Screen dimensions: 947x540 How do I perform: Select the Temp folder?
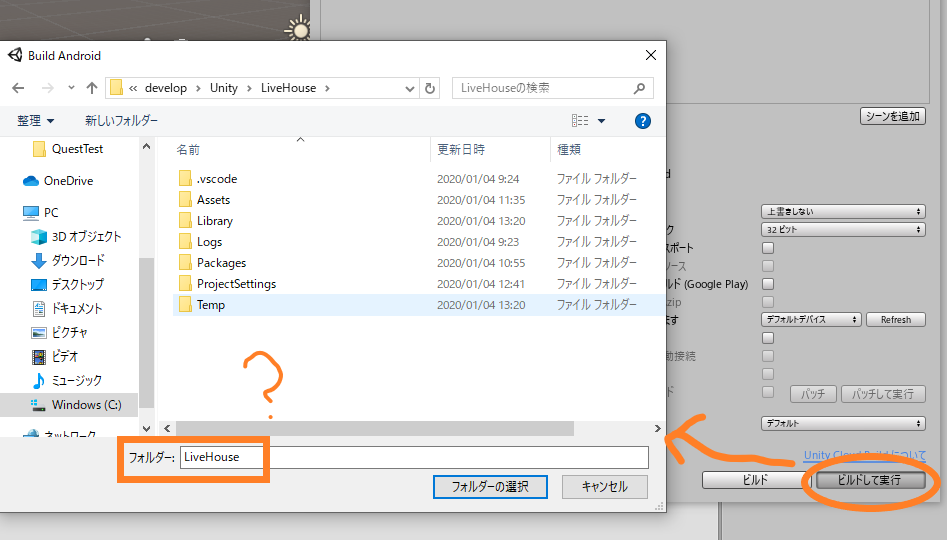[x=417, y=305]
